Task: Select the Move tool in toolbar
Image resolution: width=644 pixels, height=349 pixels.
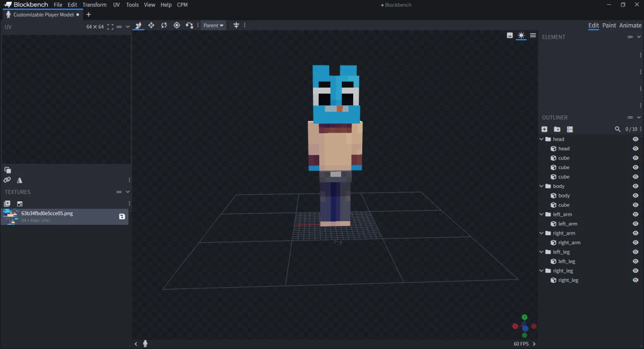Action: (x=138, y=25)
